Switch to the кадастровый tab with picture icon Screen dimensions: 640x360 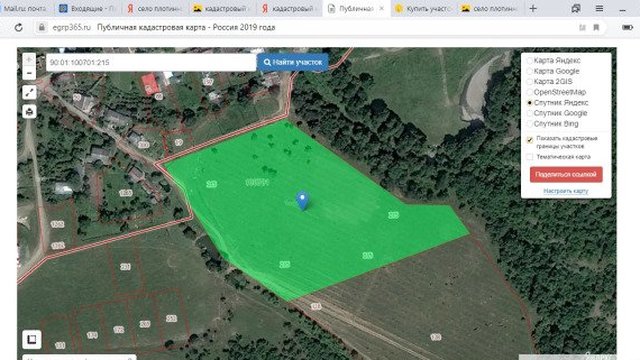221,8
